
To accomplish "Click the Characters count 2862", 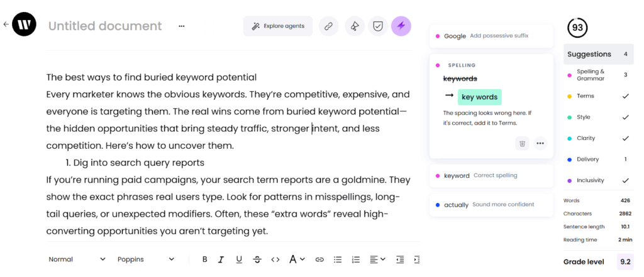I will click(x=625, y=214).
